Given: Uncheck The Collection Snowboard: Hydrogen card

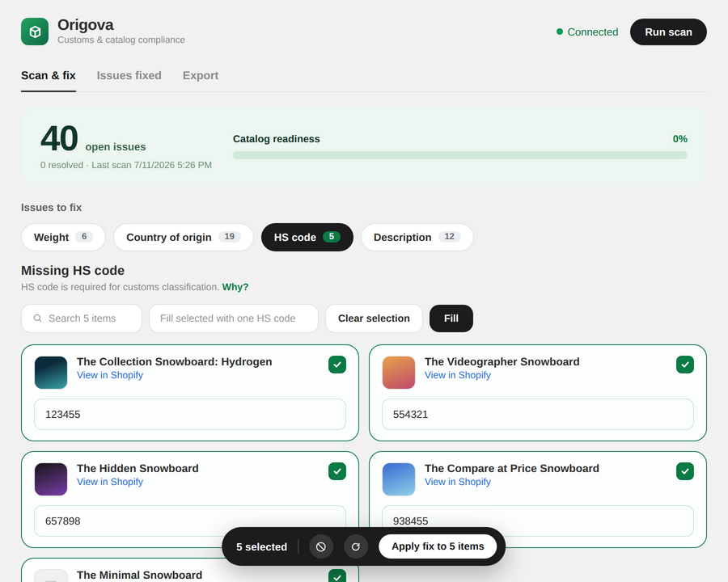Looking at the screenshot, I should [337, 365].
